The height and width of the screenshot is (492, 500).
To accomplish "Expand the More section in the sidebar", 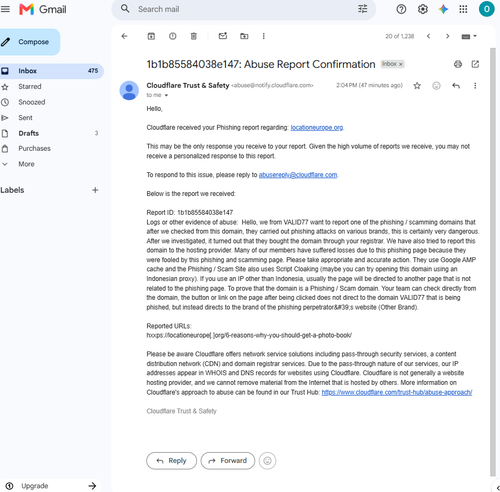I will 26,164.
